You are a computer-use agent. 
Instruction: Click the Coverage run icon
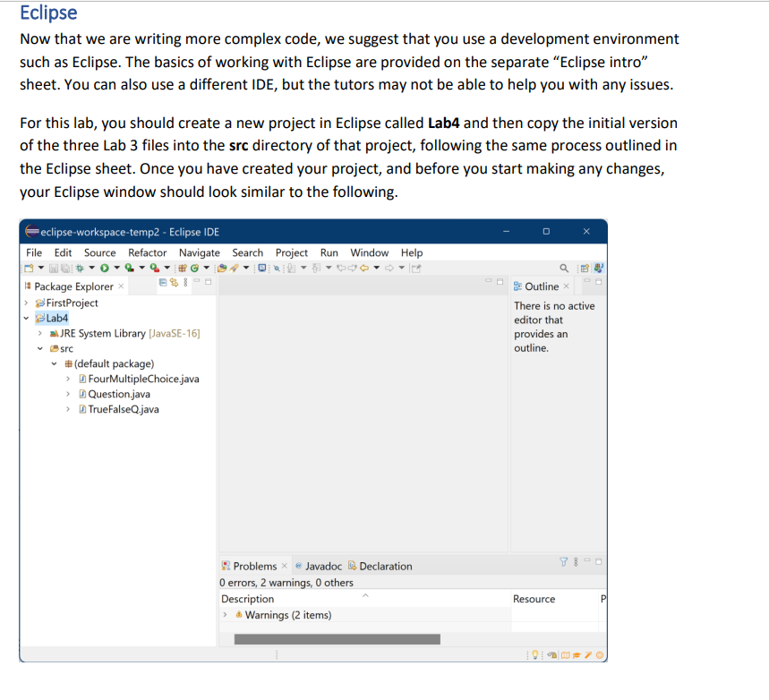pyautogui.click(x=129, y=268)
